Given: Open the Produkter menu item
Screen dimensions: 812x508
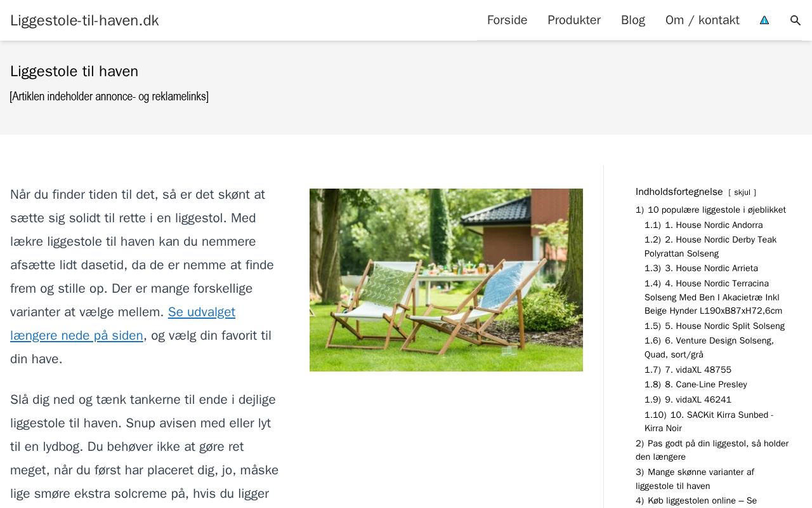Looking at the screenshot, I should (x=574, y=20).
